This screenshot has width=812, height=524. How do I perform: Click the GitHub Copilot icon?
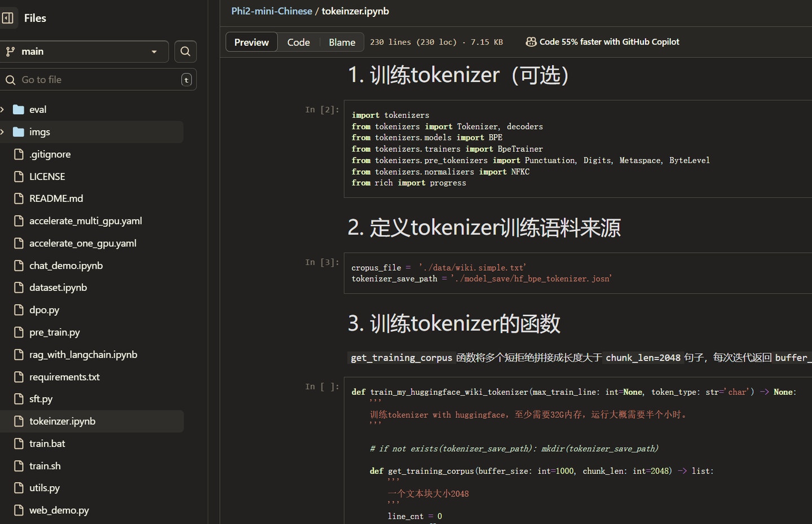point(531,42)
